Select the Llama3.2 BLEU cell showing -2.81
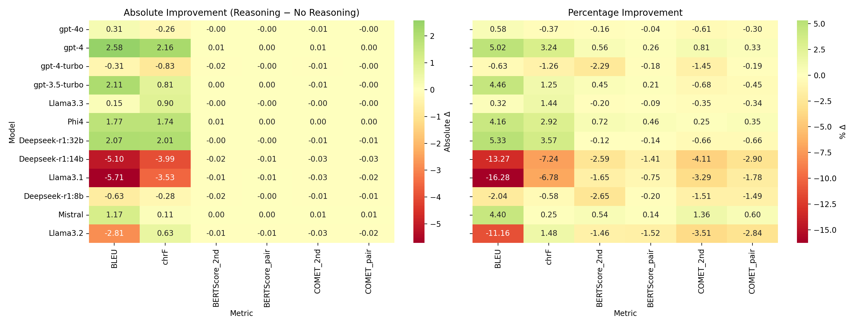This screenshot has height=326, width=868. (114, 233)
